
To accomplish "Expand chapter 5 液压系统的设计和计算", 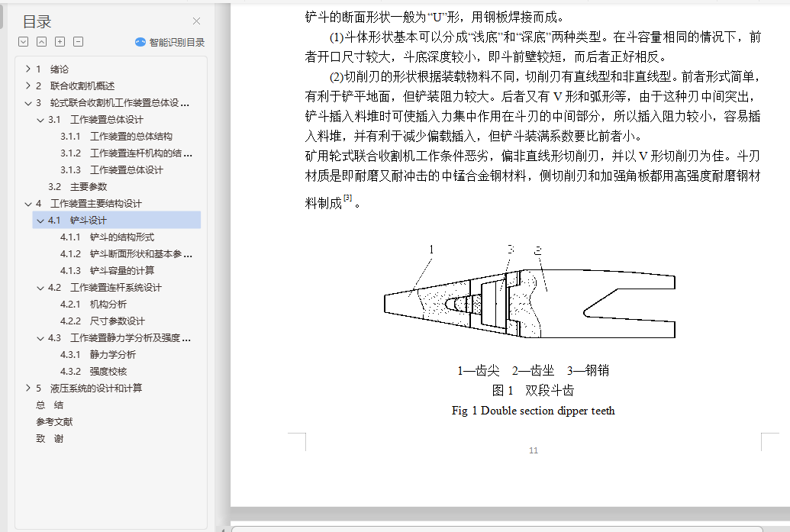I will pos(28,388).
